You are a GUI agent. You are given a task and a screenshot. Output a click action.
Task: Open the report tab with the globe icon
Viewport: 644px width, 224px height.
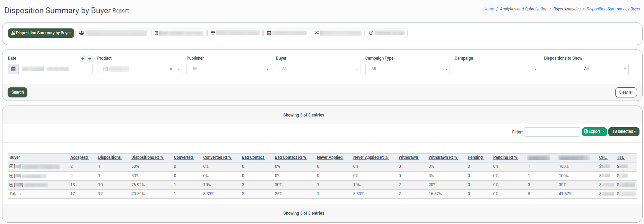[235, 33]
